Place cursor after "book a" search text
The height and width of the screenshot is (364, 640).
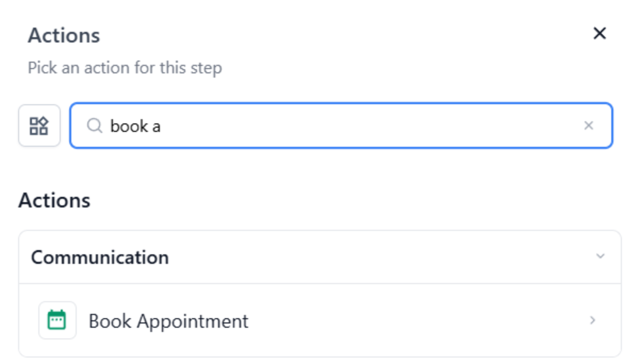pyautogui.click(x=161, y=126)
